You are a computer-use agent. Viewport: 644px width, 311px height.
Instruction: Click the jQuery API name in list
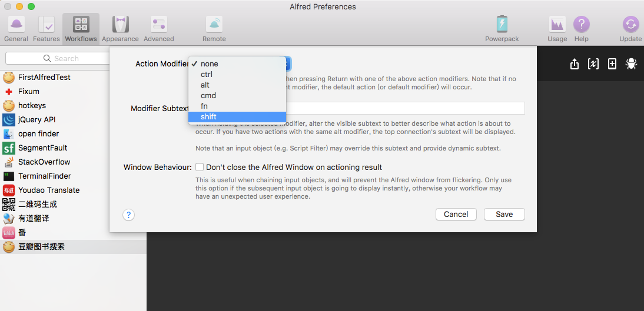coord(37,120)
